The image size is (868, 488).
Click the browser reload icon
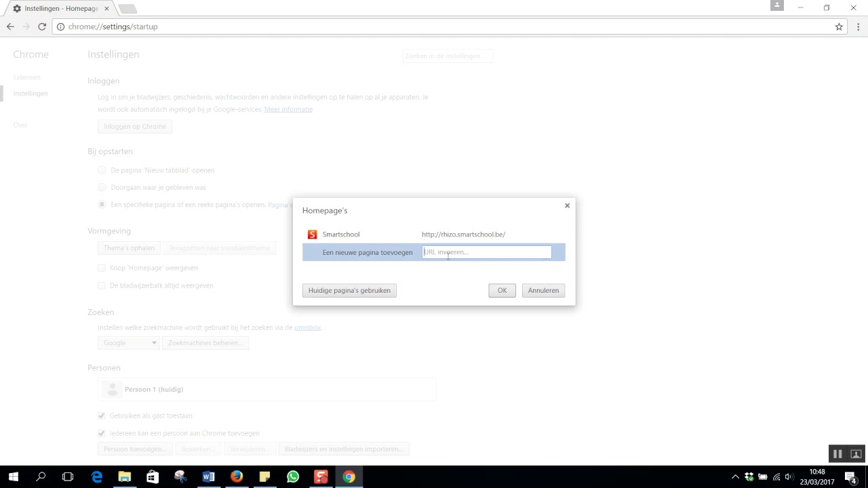pyautogui.click(x=42, y=26)
